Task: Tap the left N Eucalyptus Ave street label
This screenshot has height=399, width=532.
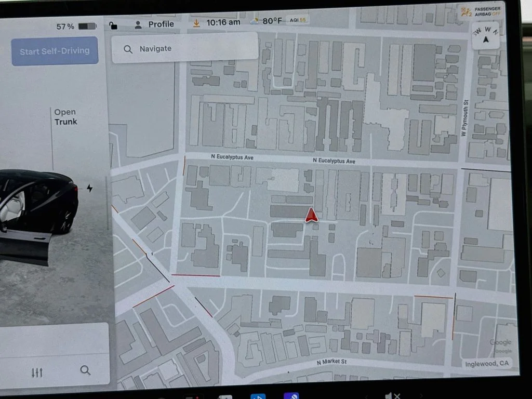Action: pos(232,157)
